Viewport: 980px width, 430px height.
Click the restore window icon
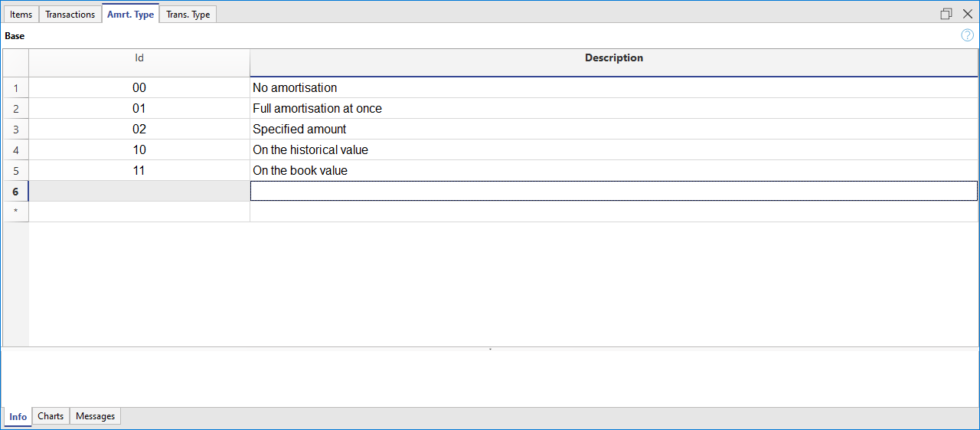point(946,14)
